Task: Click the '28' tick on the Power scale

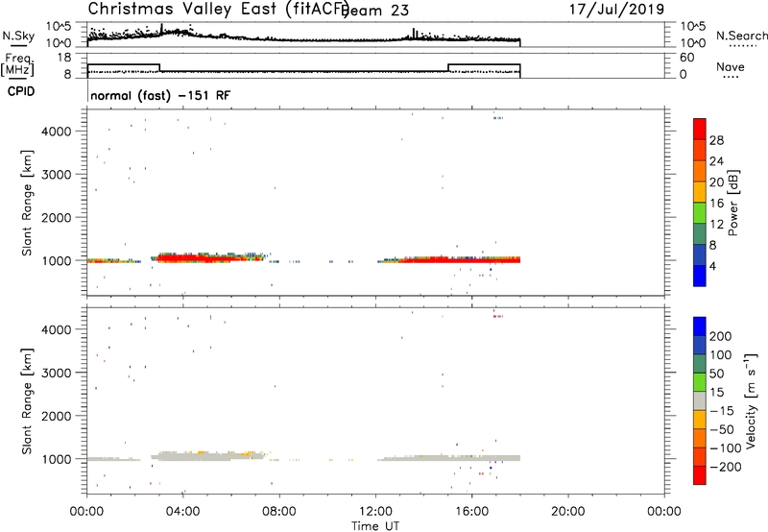Action: pos(716,140)
